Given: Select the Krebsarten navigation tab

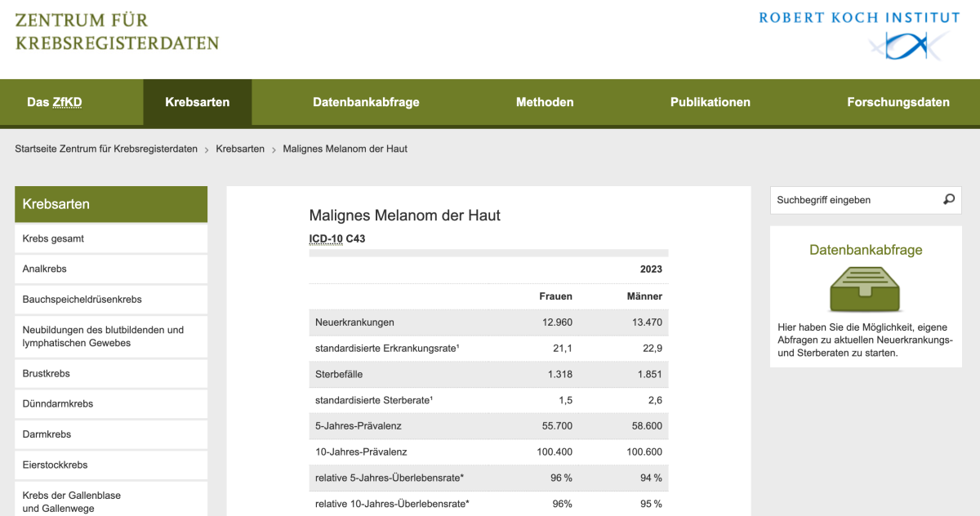Looking at the screenshot, I should pyautogui.click(x=198, y=102).
